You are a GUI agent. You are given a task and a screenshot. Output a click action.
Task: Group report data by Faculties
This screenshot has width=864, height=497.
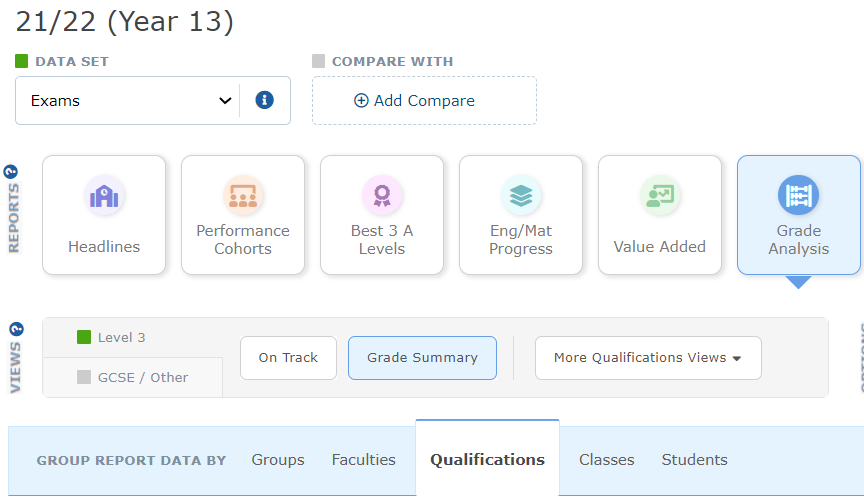pos(364,460)
